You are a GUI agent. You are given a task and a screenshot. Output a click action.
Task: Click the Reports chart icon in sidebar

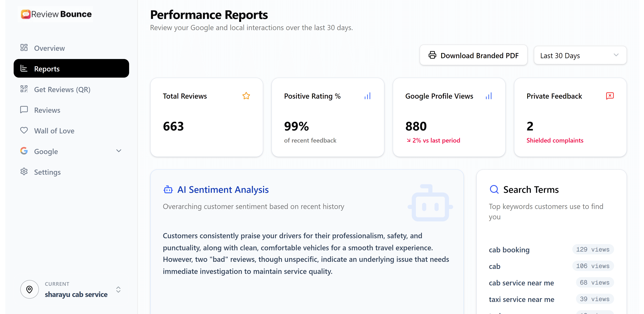24,68
